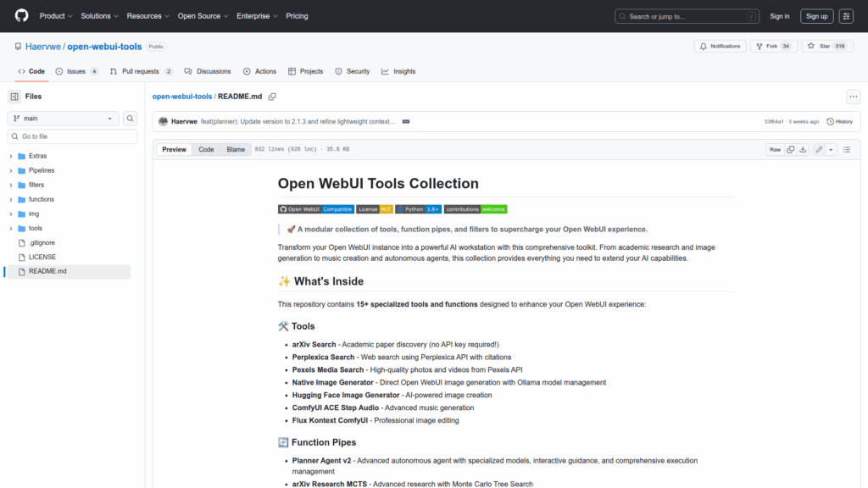The width and height of the screenshot is (868, 488).
Task: Open the Product menu
Action: 56,16
